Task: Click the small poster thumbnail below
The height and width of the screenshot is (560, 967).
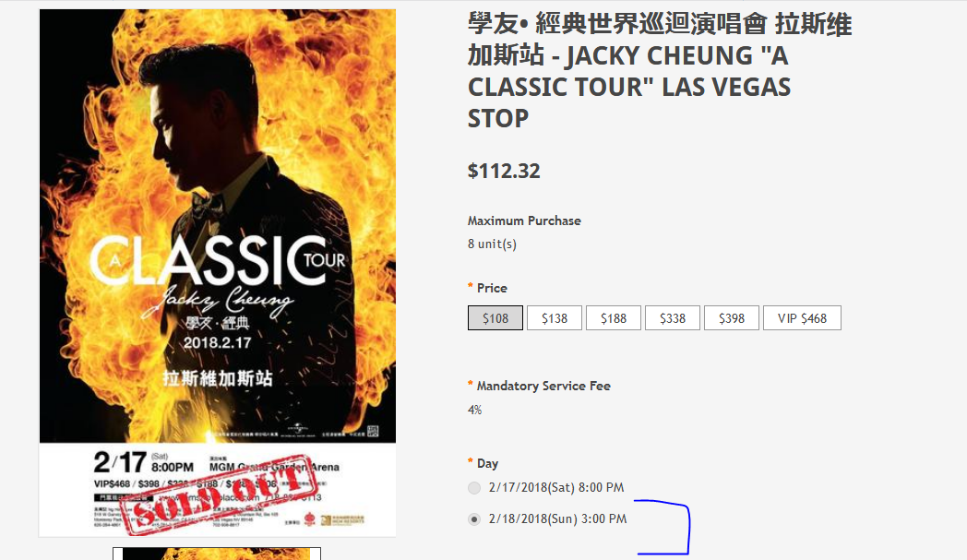Action: pyautogui.click(x=217, y=554)
